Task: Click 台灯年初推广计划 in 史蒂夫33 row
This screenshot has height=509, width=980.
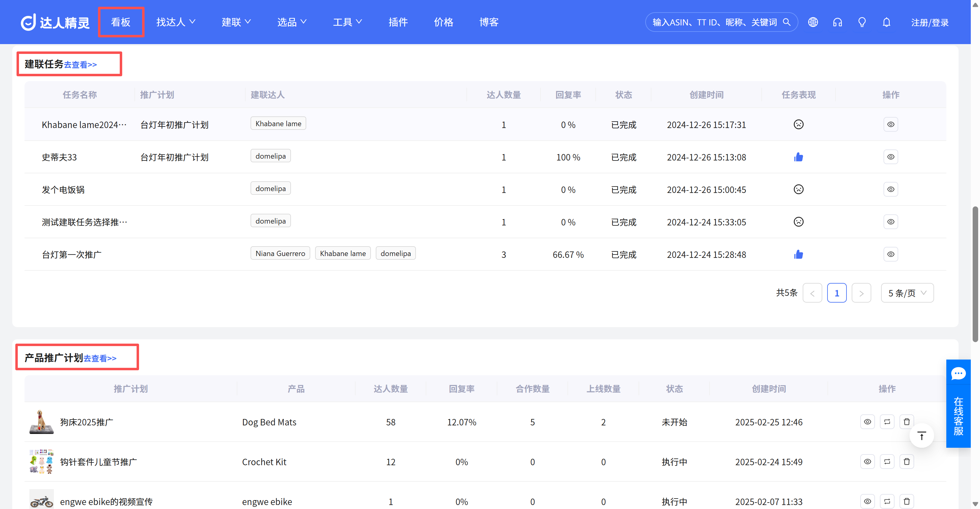Action: tap(174, 157)
